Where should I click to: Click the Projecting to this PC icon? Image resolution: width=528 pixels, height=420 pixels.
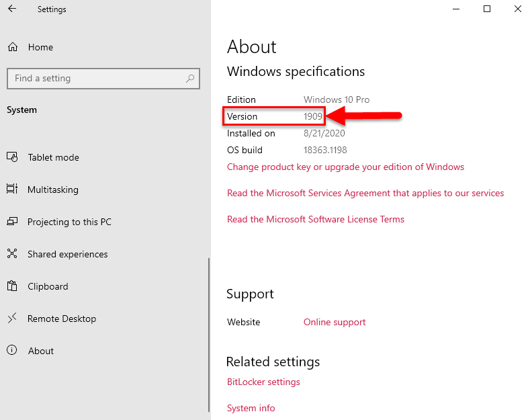coord(12,222)
